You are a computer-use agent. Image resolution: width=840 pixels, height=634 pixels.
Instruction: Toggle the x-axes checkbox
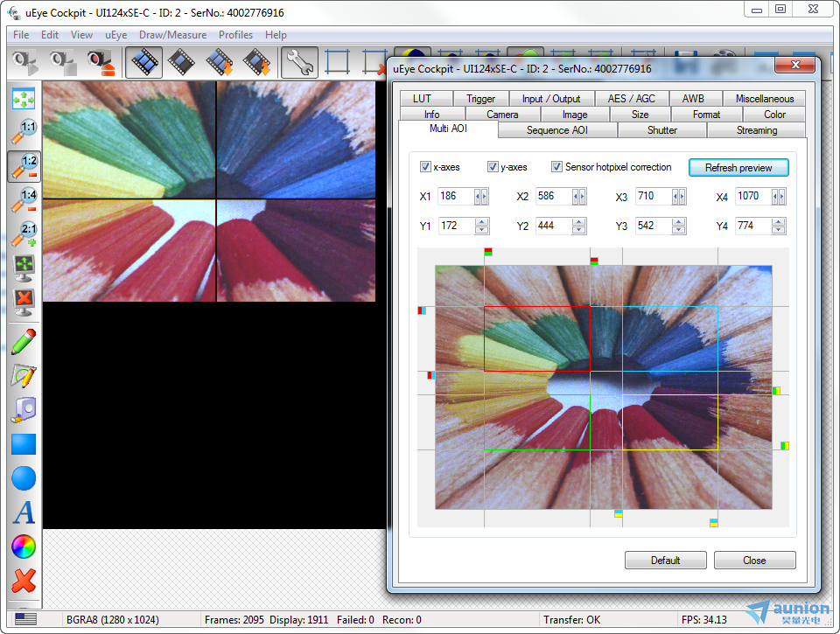click(425, 166)
